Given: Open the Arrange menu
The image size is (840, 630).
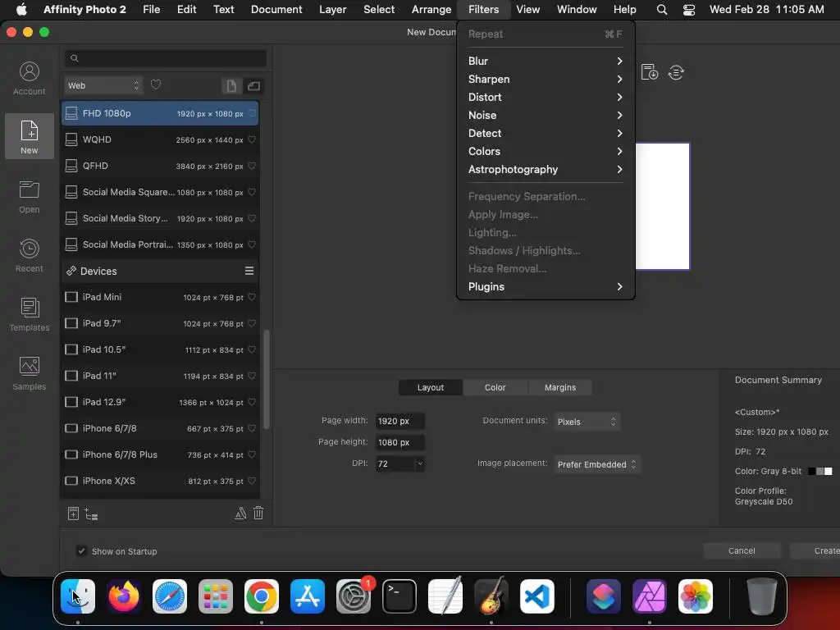Looking at the screenshot, I should point(431,10).
